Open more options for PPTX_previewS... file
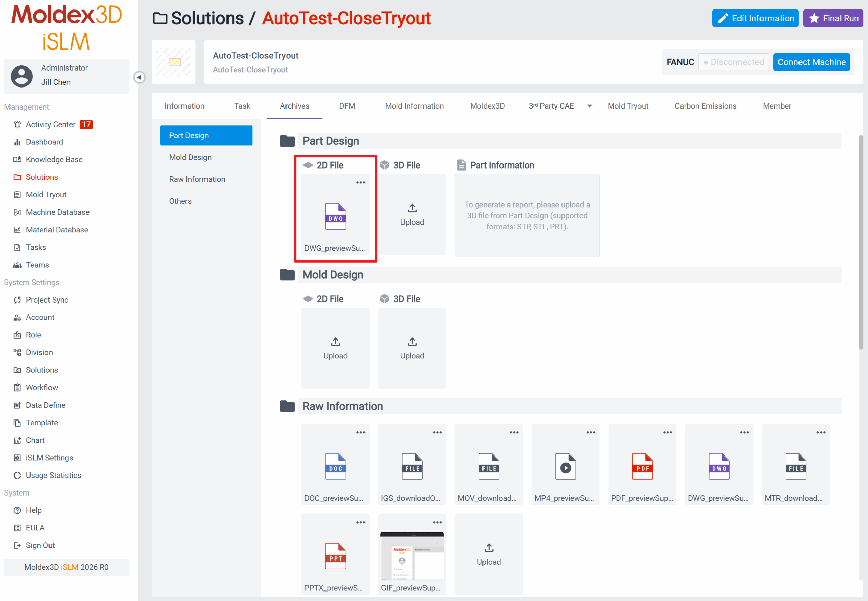This screenshot has height=601, width=868. coord(361,523)
